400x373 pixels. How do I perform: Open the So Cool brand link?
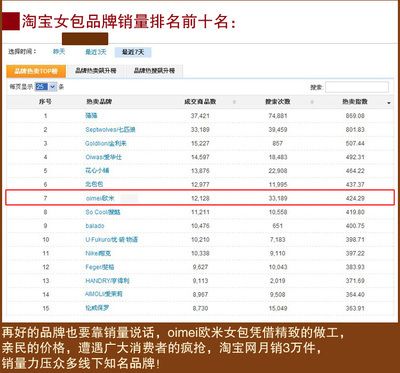pyautogui.click(x=103, y=212)
